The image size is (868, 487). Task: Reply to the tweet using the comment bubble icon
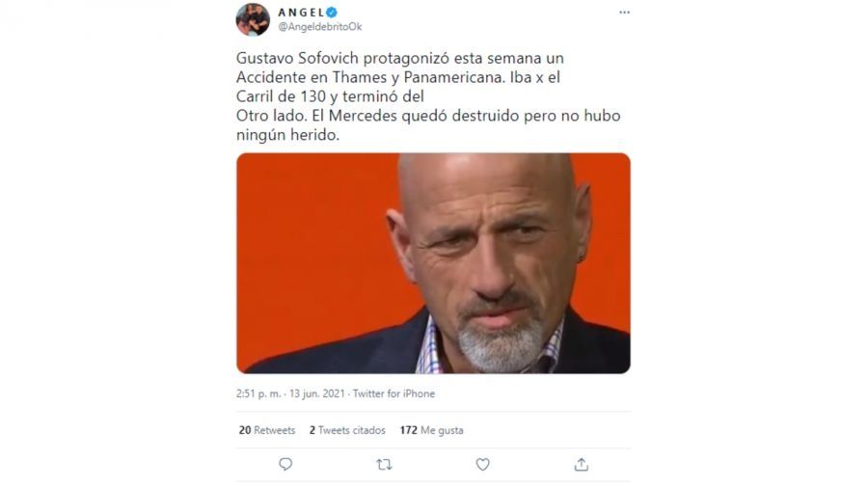(285, 464)
